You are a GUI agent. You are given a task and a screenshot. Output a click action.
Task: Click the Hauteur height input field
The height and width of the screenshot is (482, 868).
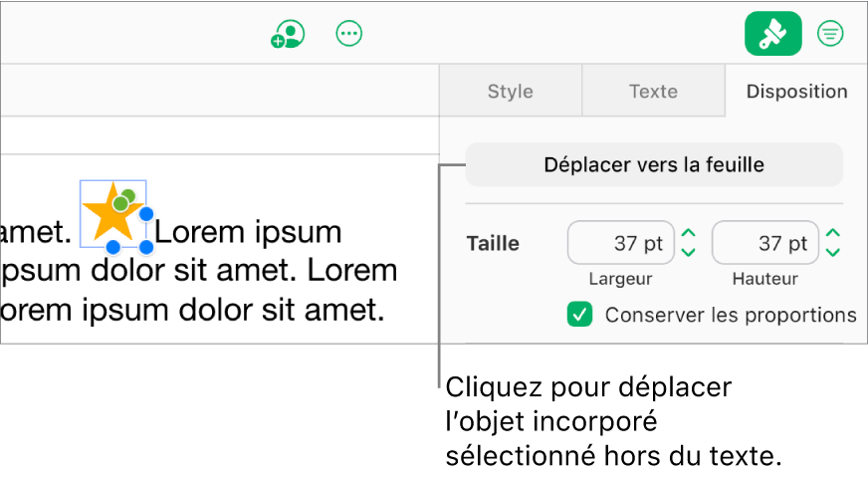(x=765, y=243)
